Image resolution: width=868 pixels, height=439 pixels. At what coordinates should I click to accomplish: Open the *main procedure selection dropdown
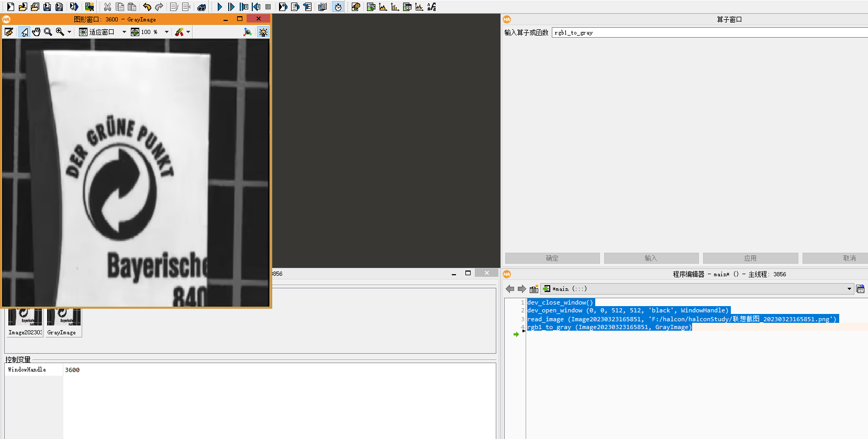click(697, 289)
